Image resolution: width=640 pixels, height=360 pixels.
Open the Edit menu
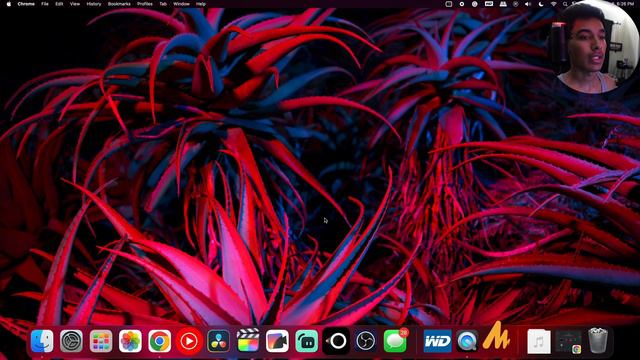(59, 4)
